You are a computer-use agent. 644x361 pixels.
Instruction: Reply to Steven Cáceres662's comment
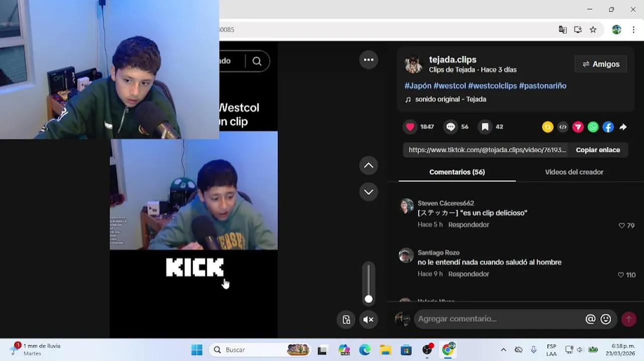click(468, 225)
